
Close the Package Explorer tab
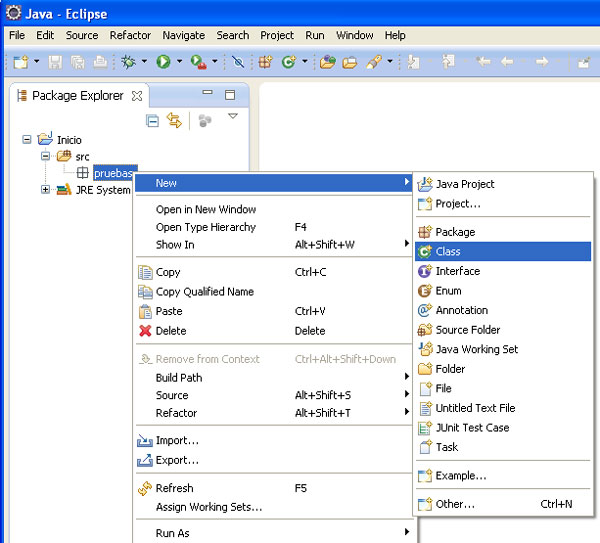[x=137, y=96]
